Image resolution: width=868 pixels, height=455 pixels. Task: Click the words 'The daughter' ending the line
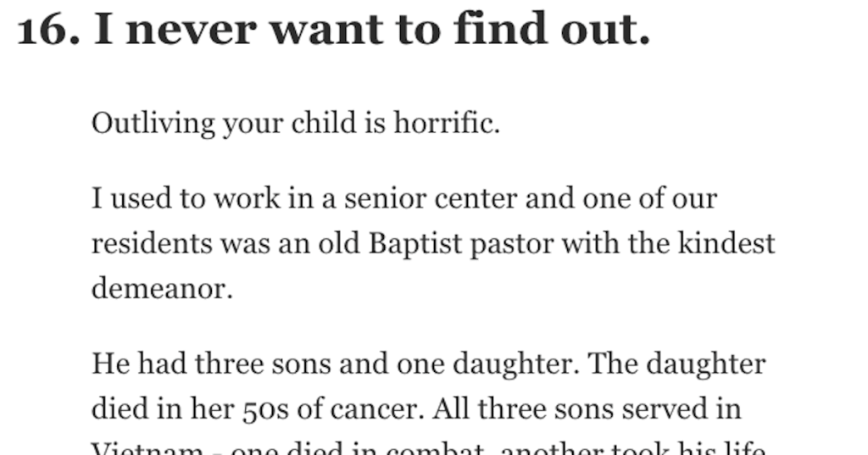(676, 365)
